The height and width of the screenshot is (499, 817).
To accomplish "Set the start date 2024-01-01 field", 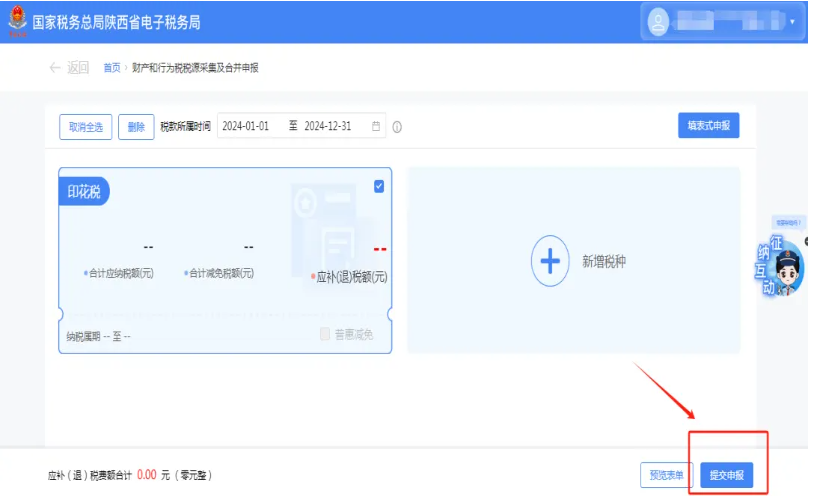I will coord(246,127).
